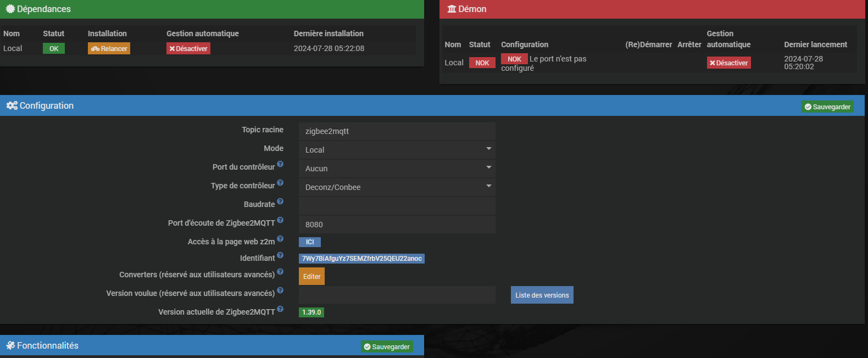Open Port du contrôleur dropdown showing Aucun
Image resolution: width=868 pixels, height=358 pixels.
point(397,168)
